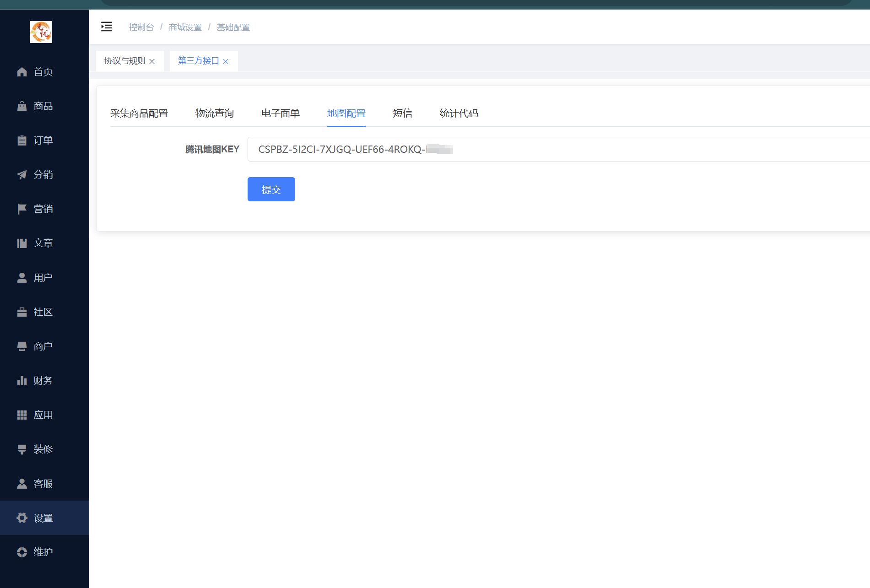
Task: Switch to the 协议与规则 page tab
Action: (x=130, y=61)
